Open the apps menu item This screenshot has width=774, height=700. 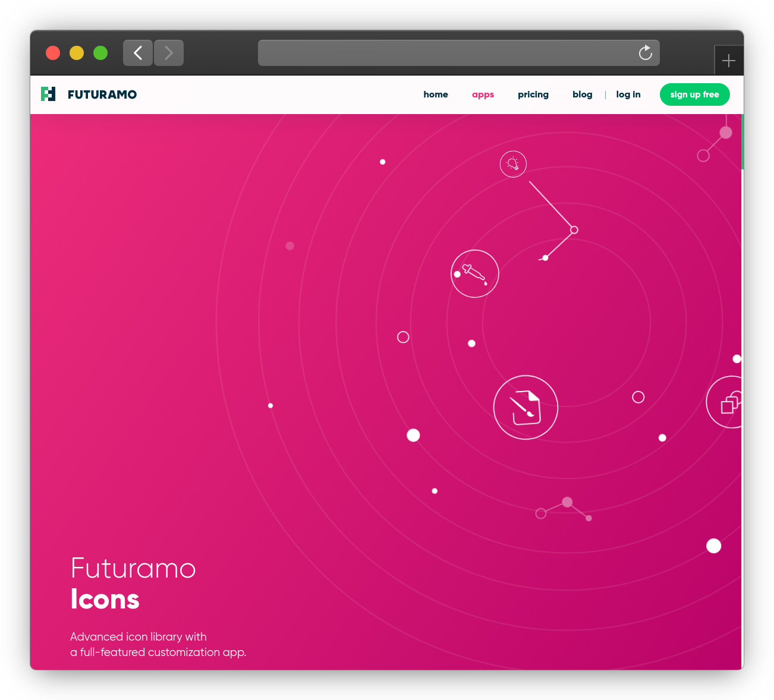[x=483, y=94]
